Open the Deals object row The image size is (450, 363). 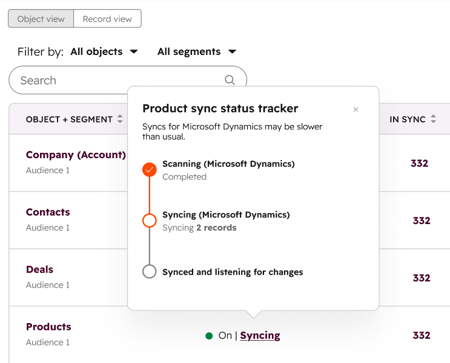point(40,269)
